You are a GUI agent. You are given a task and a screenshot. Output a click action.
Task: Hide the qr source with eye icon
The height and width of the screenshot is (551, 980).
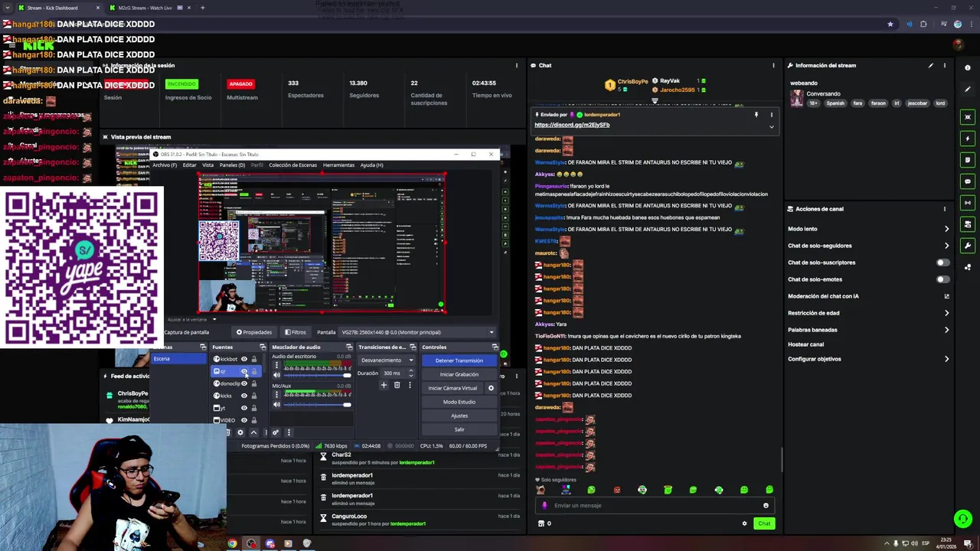click(244, 371)
